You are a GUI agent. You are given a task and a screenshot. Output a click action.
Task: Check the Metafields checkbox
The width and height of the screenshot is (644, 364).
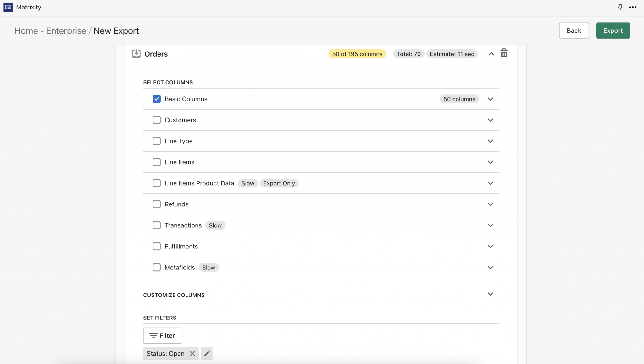(156, 267)
